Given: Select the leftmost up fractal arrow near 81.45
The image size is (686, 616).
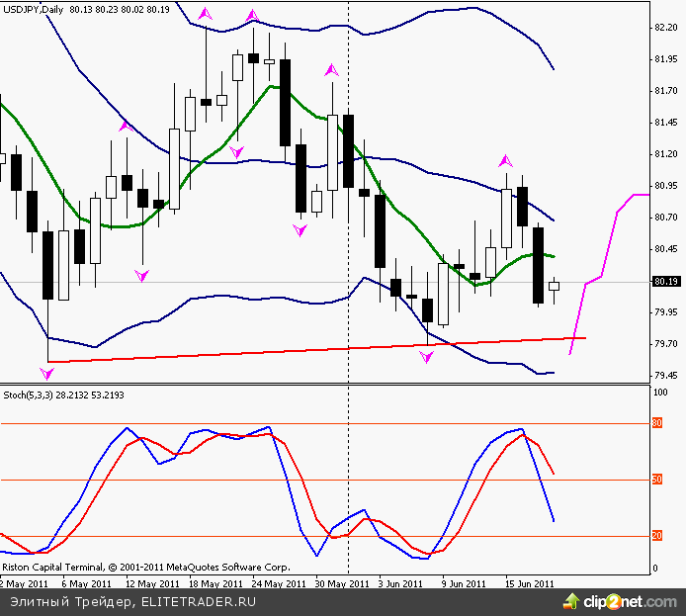Looking at the screenshot, I should pos(127,126).
